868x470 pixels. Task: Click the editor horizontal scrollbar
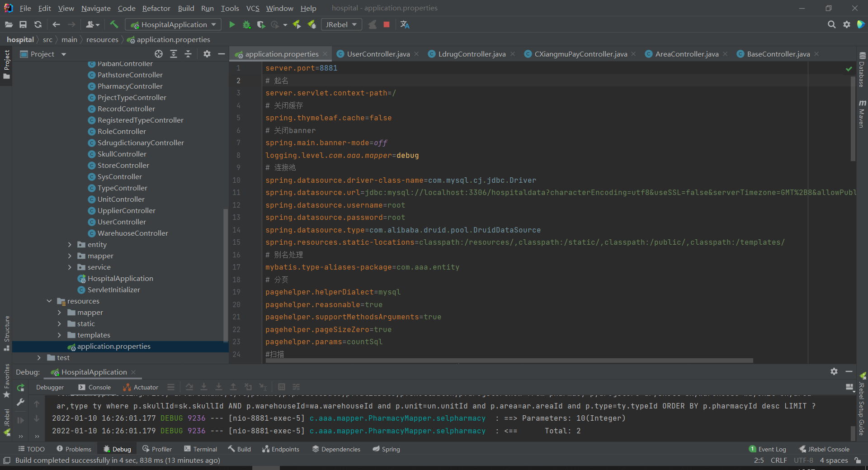[x=509, y=361]
